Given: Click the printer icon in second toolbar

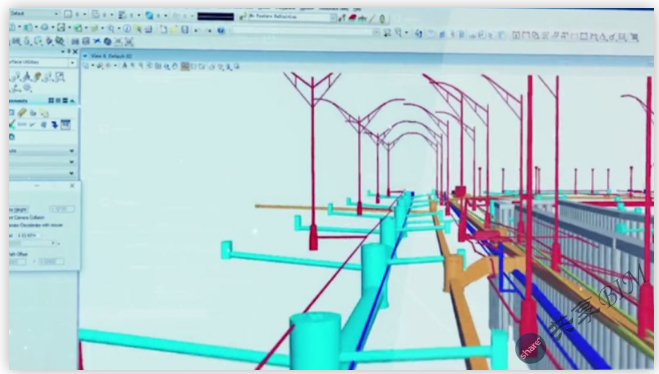Looking at the screenshot, I should (x=148, y=29).
